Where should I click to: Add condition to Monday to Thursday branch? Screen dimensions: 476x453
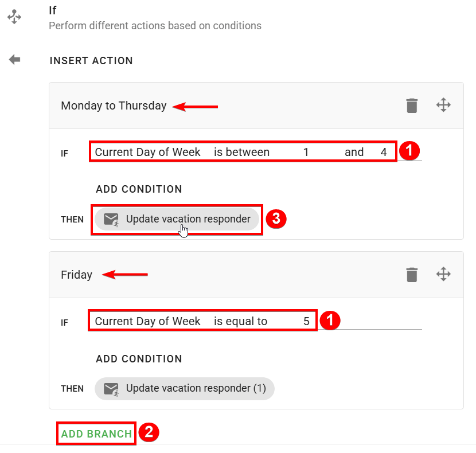coord(139,189)
